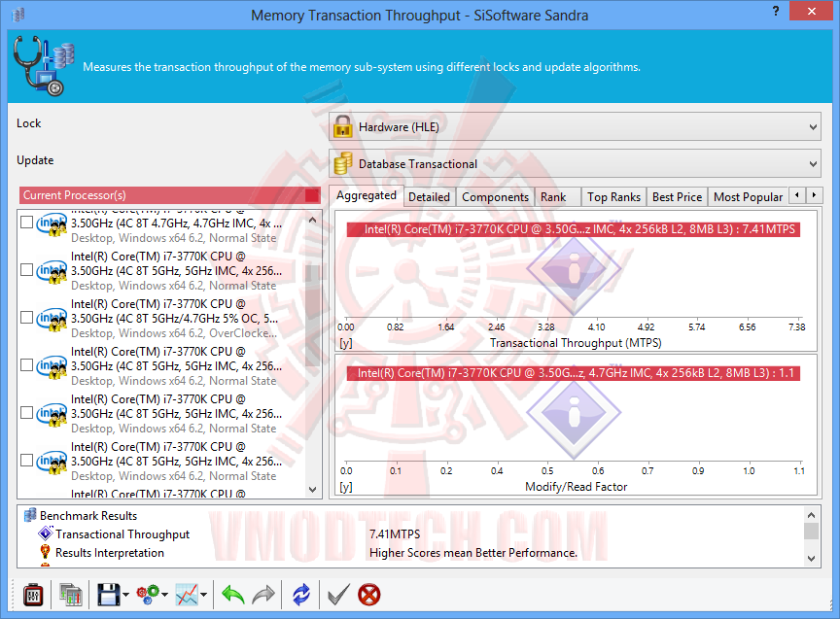Switch to the Aggregated tab
This screenshot has width=840, height=619.
pos(367,196)
